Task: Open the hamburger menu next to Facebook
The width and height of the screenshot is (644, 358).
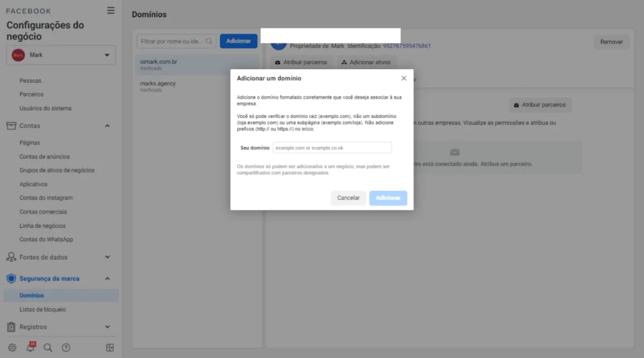Action: click(111, 11)
